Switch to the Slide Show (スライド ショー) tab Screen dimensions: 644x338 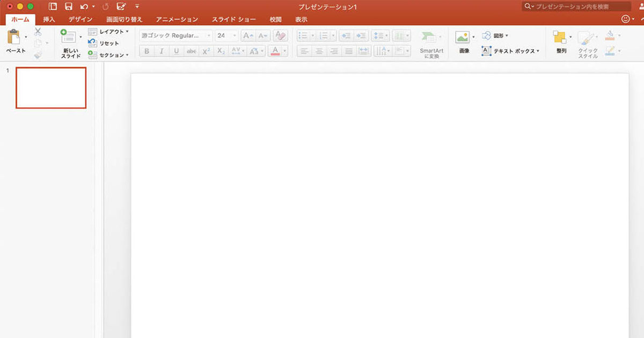point(234,19)
